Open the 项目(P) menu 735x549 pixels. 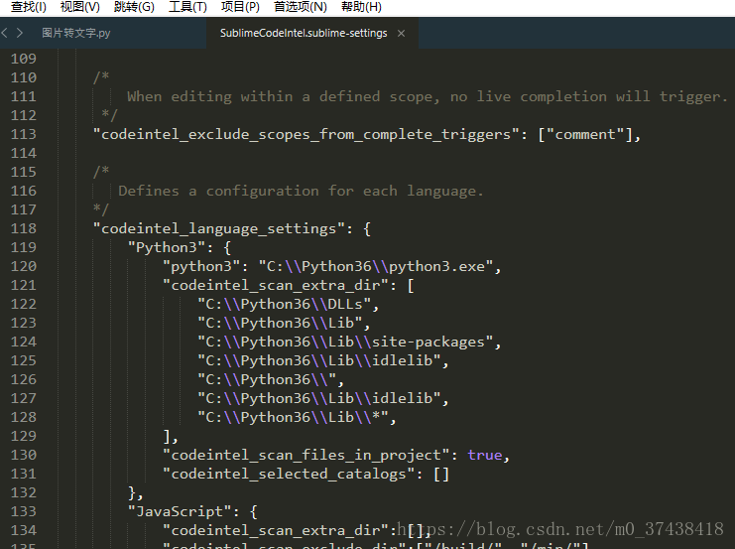[240, 7]
